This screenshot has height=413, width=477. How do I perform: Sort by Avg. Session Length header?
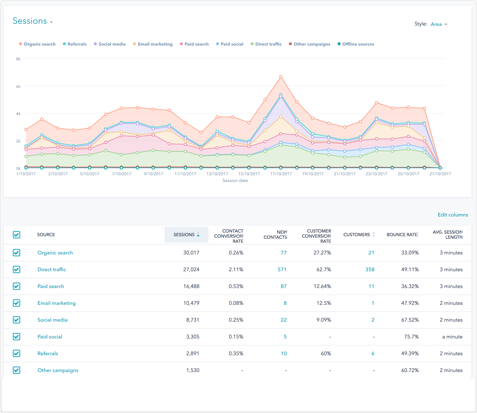[x=448, y=234]
